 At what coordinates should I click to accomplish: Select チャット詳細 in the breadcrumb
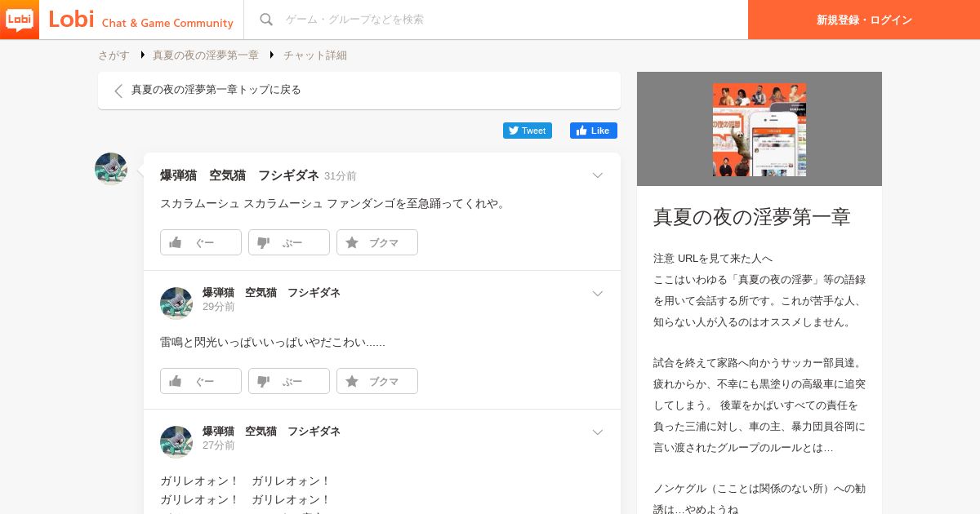click(x=315, y=55)
